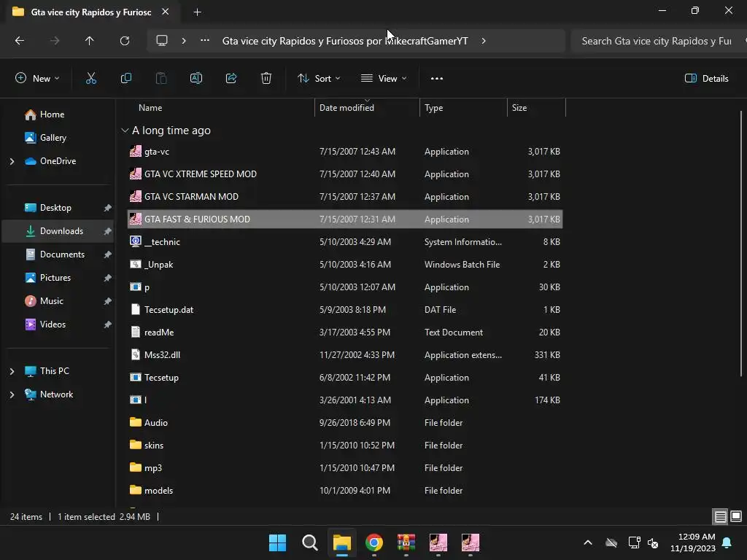
Task: Click the muted volume tray icon
Action: [653, 542]
